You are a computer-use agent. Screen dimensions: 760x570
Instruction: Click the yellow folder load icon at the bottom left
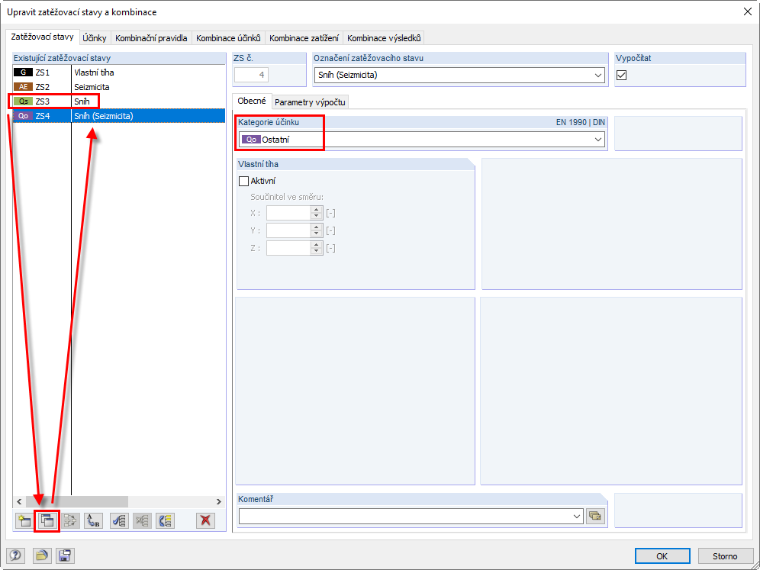pyautogui.click(x=42, y=555)
